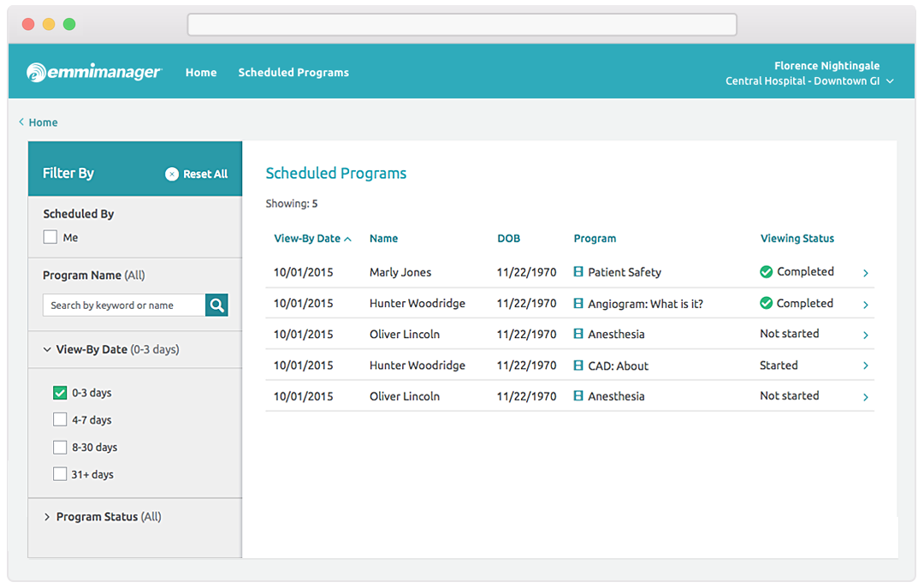Enable the Scheduled By Me checkbox
The image size is (924, 588).
50,237
